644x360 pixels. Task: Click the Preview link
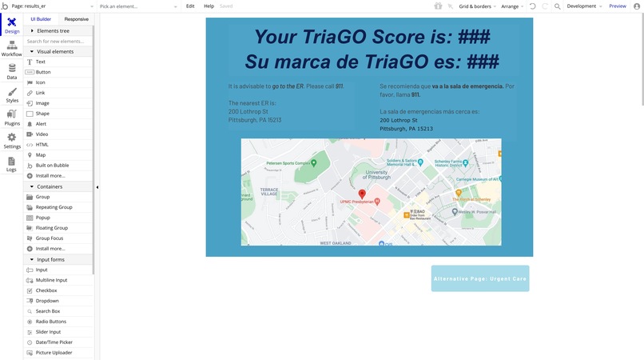[x=618, y=6]
